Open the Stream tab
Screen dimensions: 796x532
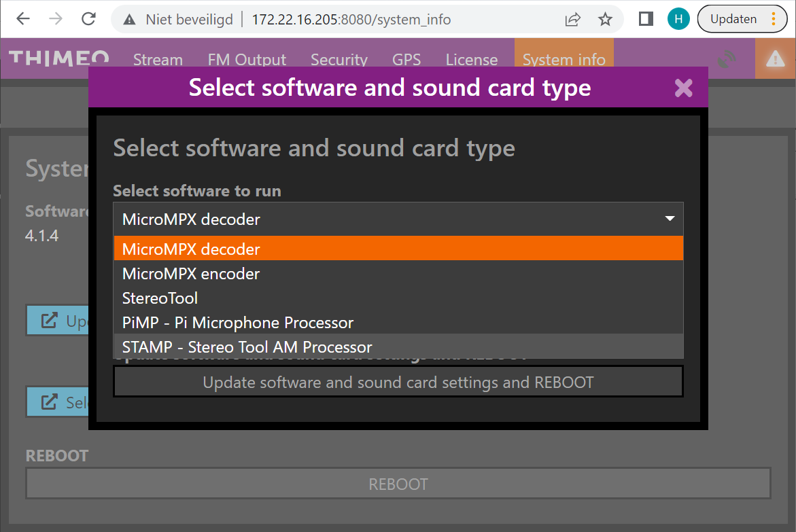click(x=158, y=59)
